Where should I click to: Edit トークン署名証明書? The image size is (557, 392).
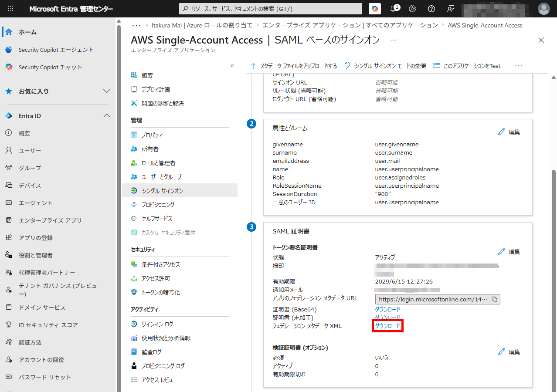(x=509, y=252)
